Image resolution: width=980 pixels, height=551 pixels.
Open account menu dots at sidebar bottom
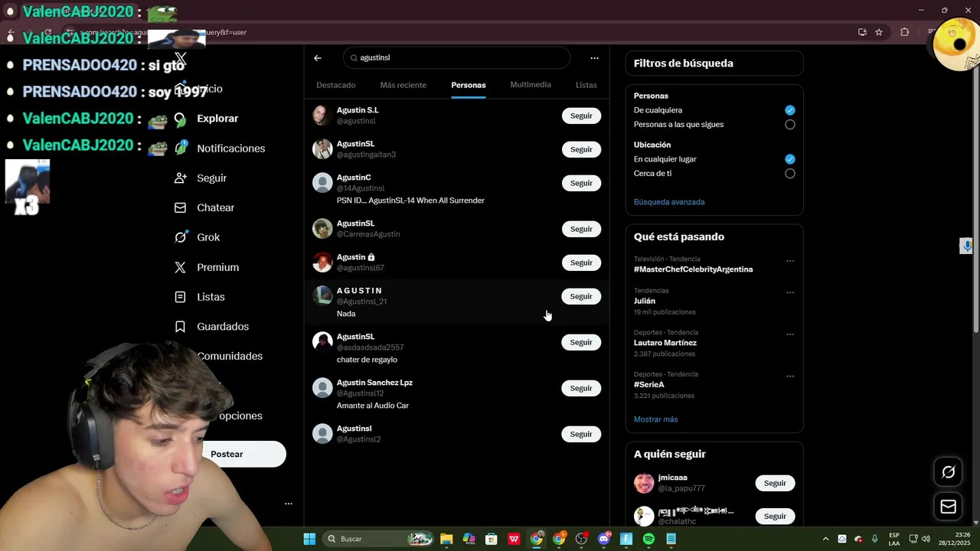point(289,504)
